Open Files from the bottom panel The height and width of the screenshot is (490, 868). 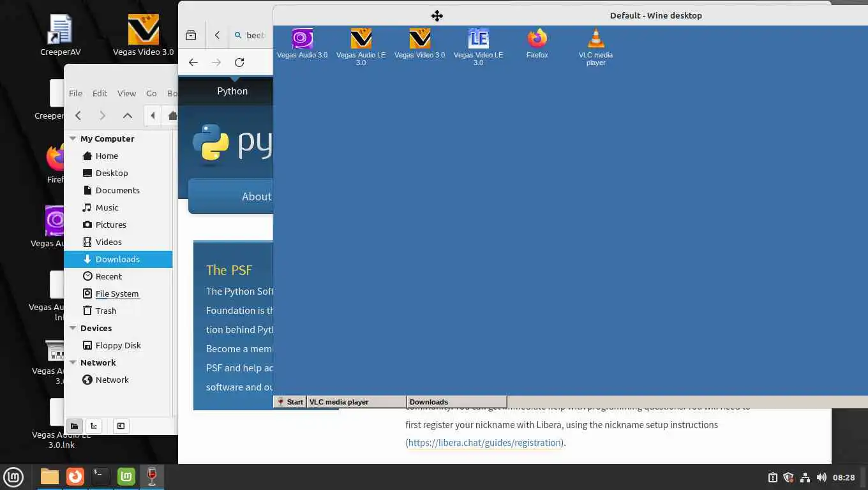coord(49,477)
